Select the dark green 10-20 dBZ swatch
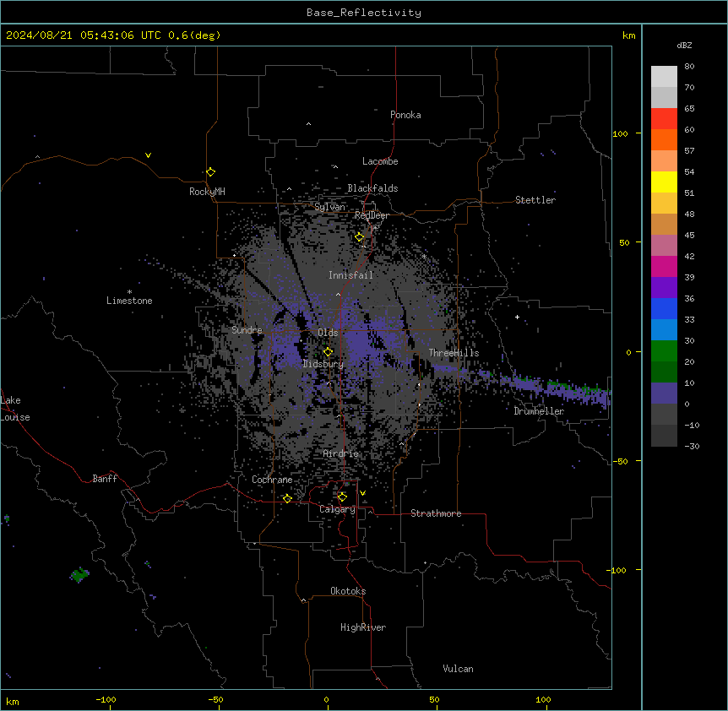The height and width of the screenshot is (711, 728). click(664, 372)
